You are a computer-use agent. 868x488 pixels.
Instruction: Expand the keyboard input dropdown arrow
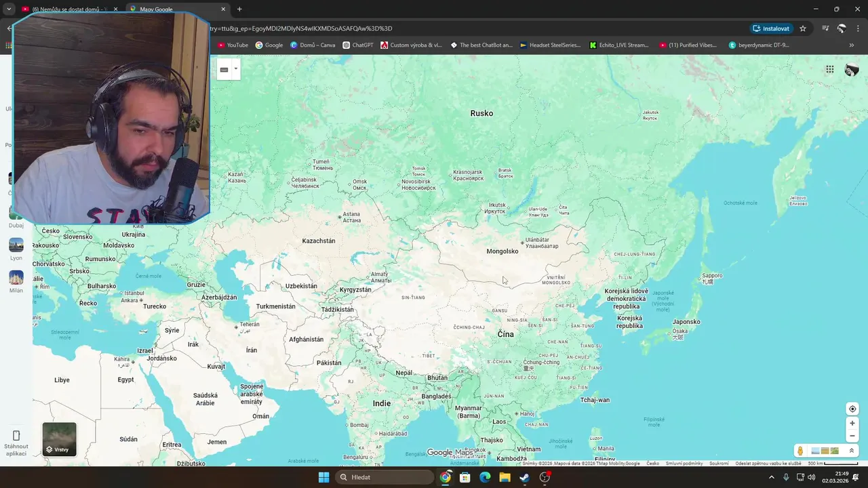235,69
